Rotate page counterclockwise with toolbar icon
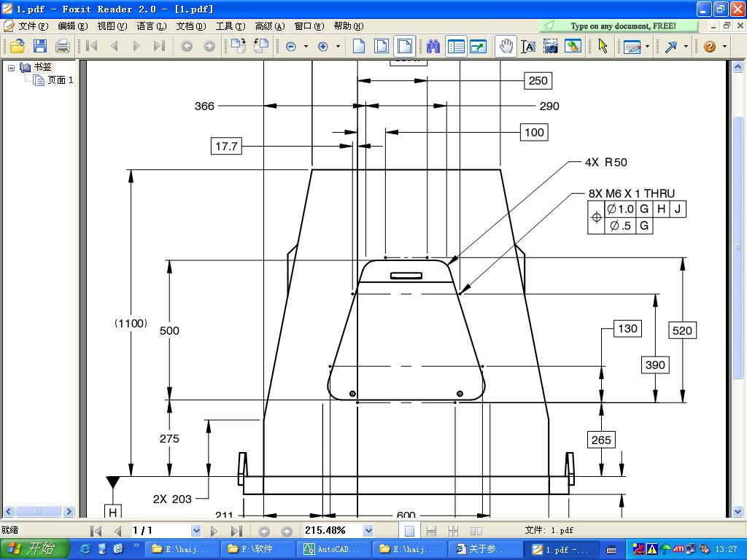 261,46
